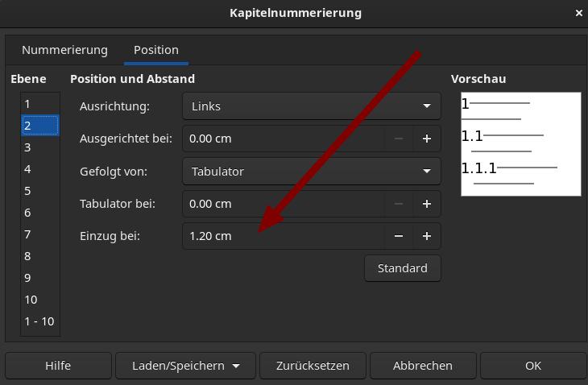Screen dimensions: 588x385
Task: Open the Ausrichtung dropdown showing Links
Action: tap(311, 106)
